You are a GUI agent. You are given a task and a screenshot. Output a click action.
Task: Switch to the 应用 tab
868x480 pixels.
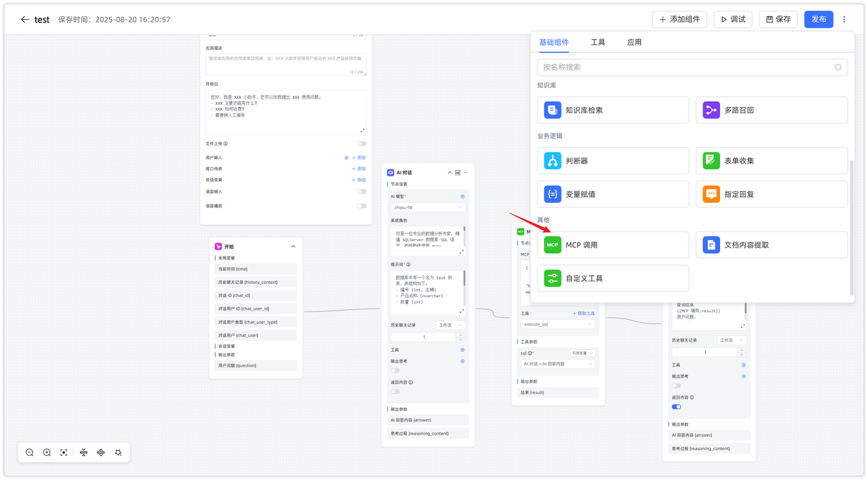(634, 42)
